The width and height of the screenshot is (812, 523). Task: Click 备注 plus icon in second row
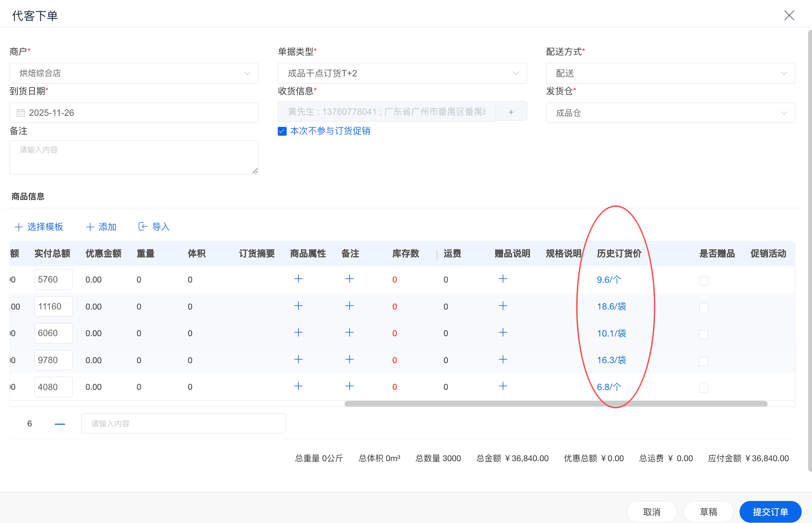pos(350,306)
